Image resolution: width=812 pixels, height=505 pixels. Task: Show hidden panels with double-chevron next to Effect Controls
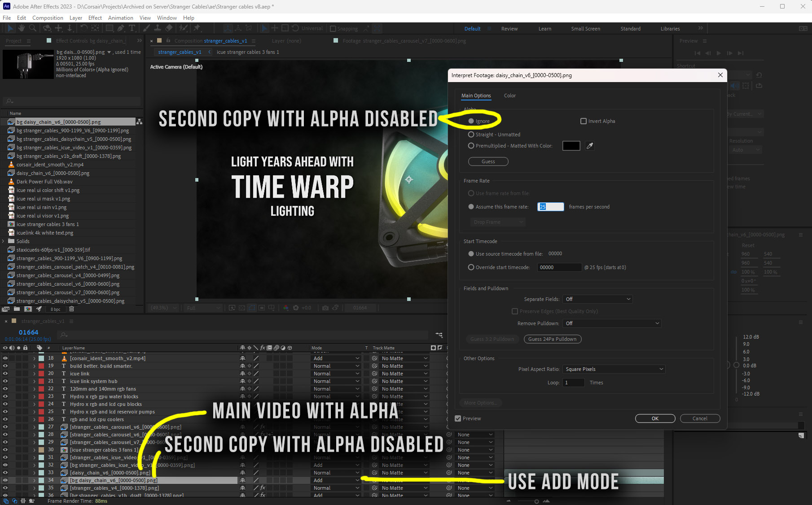coord(139,41)
